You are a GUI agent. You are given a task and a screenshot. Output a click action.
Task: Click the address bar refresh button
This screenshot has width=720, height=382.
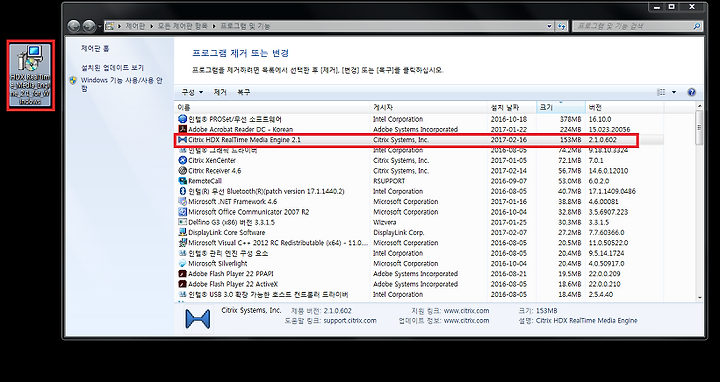pos(562,26)
